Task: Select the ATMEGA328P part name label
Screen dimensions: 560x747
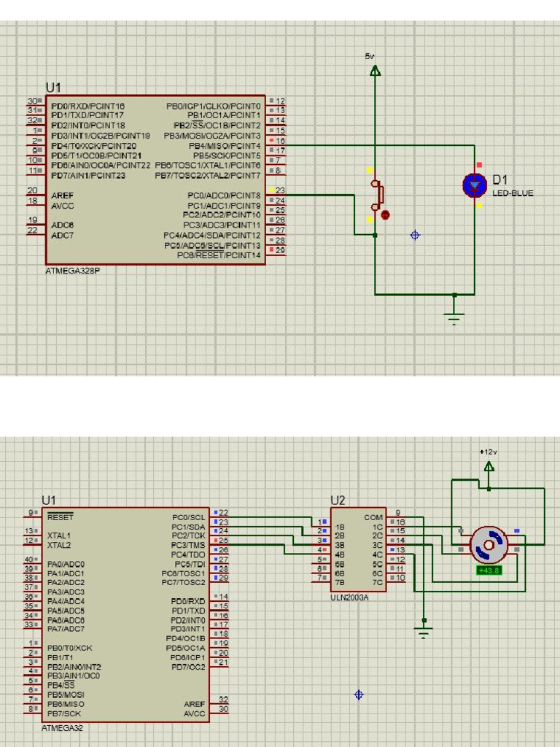Action: coord(72,271)
